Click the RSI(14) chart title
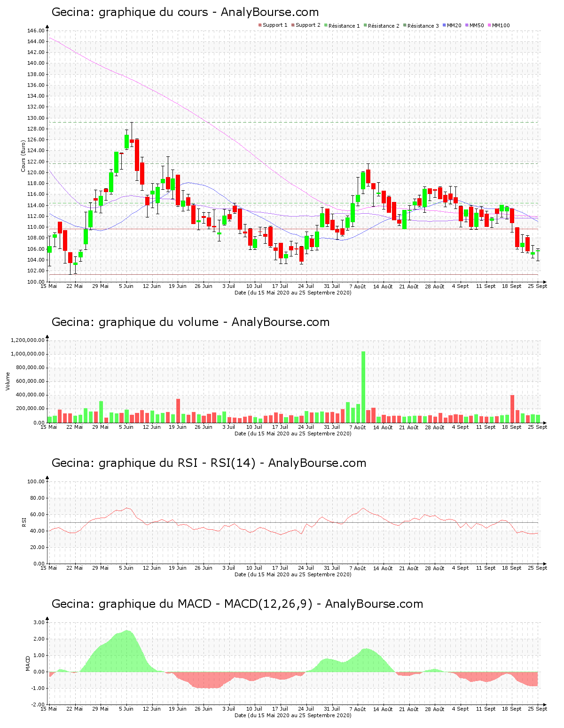Screen dimensions: 564x728 coord(209,463)
